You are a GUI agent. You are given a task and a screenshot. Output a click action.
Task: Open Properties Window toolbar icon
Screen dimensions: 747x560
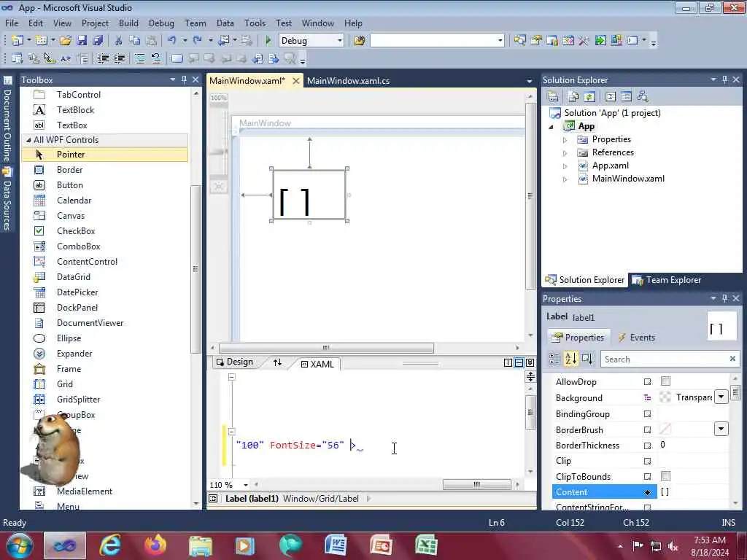536,41
